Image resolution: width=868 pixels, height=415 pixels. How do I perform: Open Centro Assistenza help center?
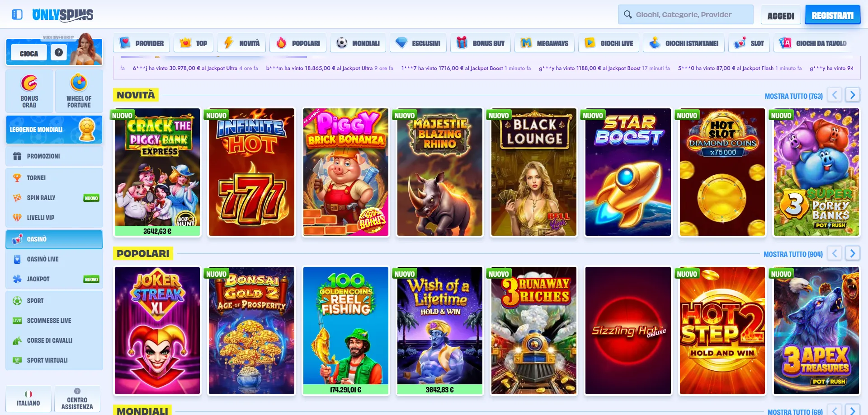click(77, 399)
